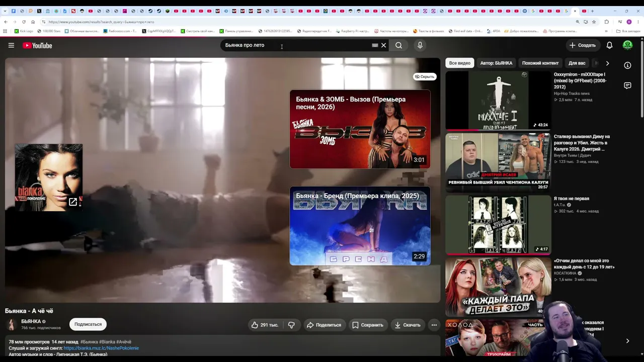
Task: Close the active browser tab
Action: 575,11
